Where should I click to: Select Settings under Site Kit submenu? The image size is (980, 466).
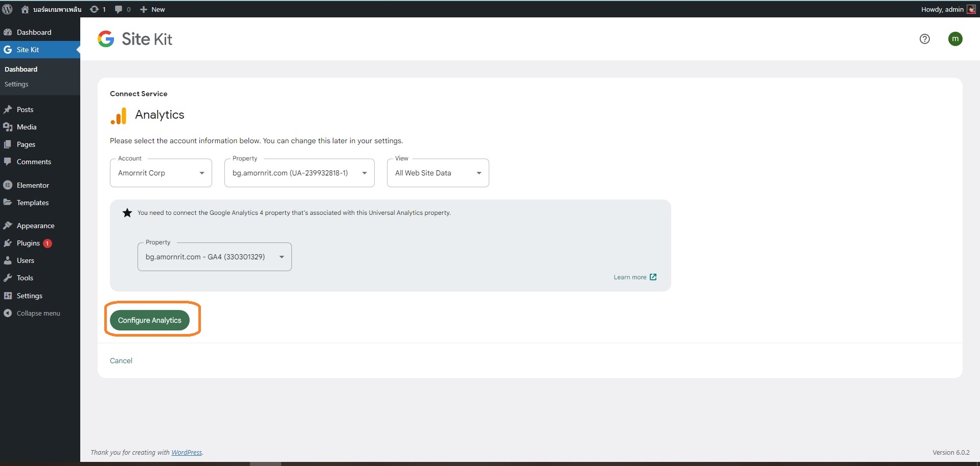[16, 84]
